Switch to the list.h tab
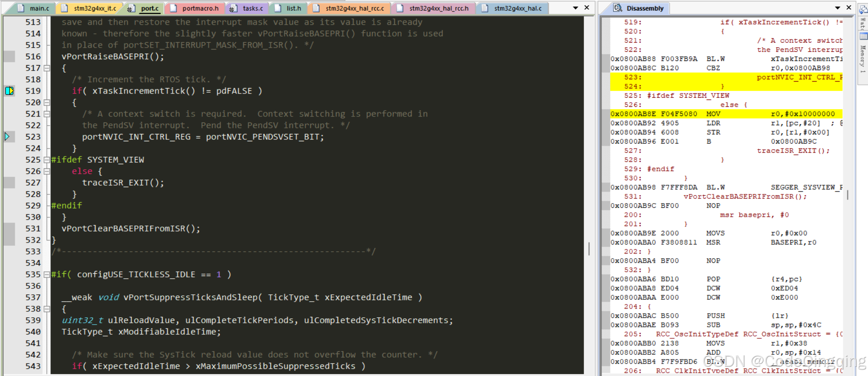The image size is (868, 376). coord(288,8)
